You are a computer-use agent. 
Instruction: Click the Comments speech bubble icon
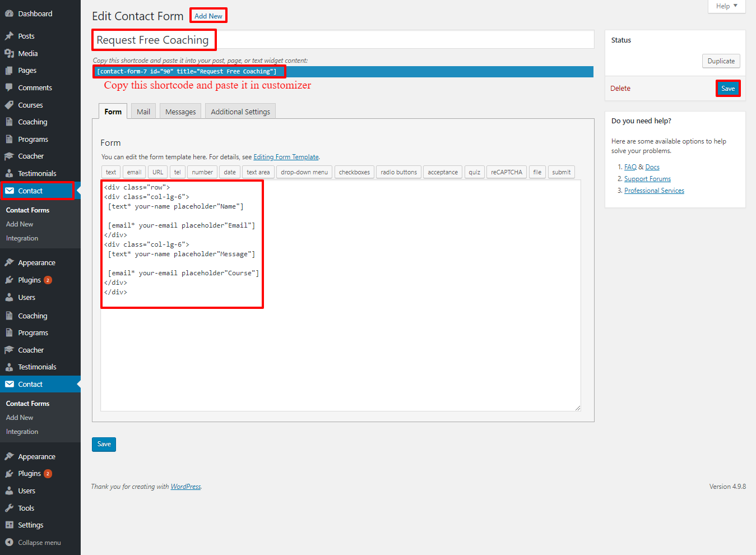(x=9, y=87)
